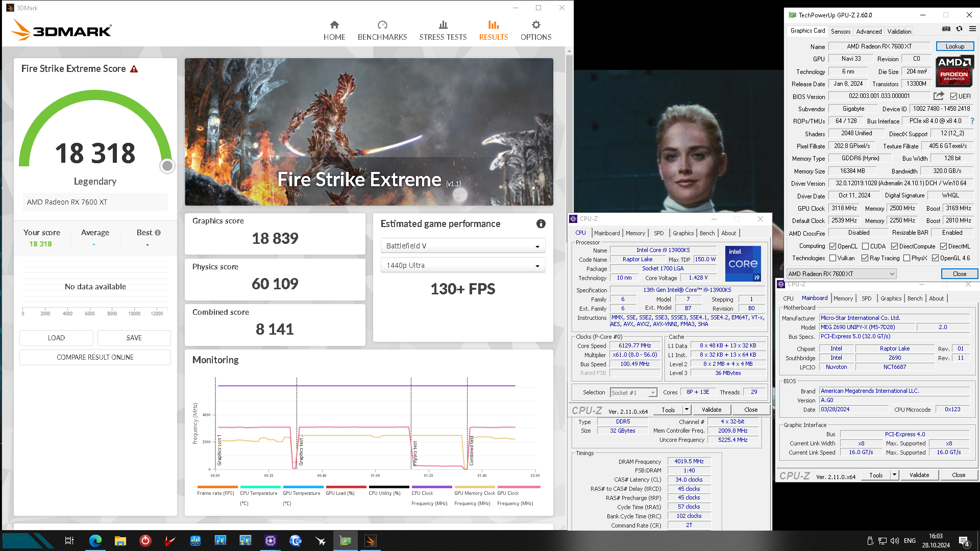The image size is (980, 551).
Task: Click the score gauge knob handle
Action: coord(167,166)
